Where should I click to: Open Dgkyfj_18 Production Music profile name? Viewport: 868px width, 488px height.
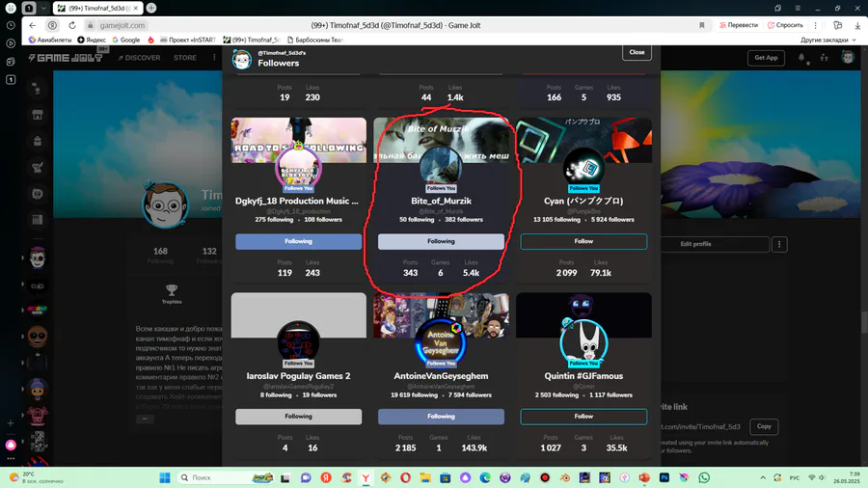point(297,201)
